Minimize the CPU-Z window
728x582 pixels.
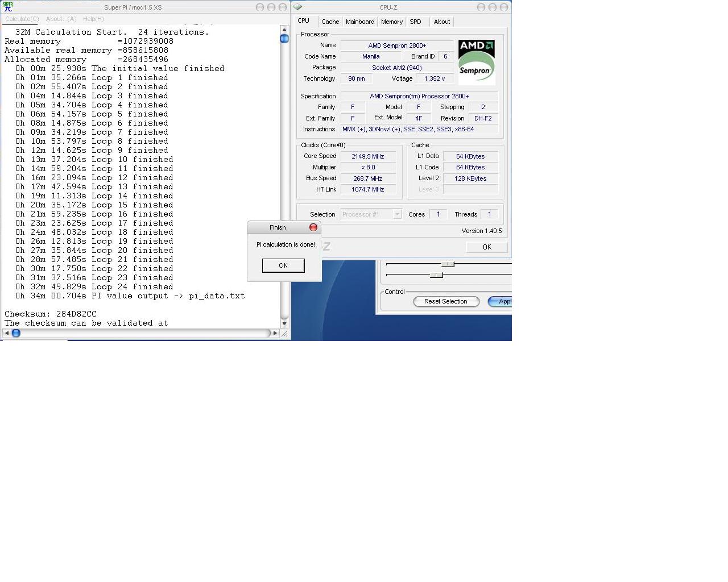coord(481,7)
